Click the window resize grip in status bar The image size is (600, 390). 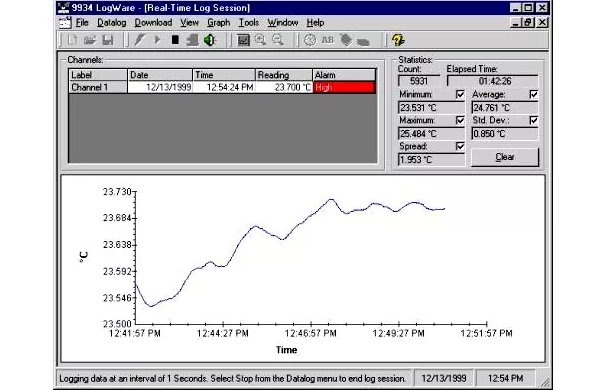(545, 381)
